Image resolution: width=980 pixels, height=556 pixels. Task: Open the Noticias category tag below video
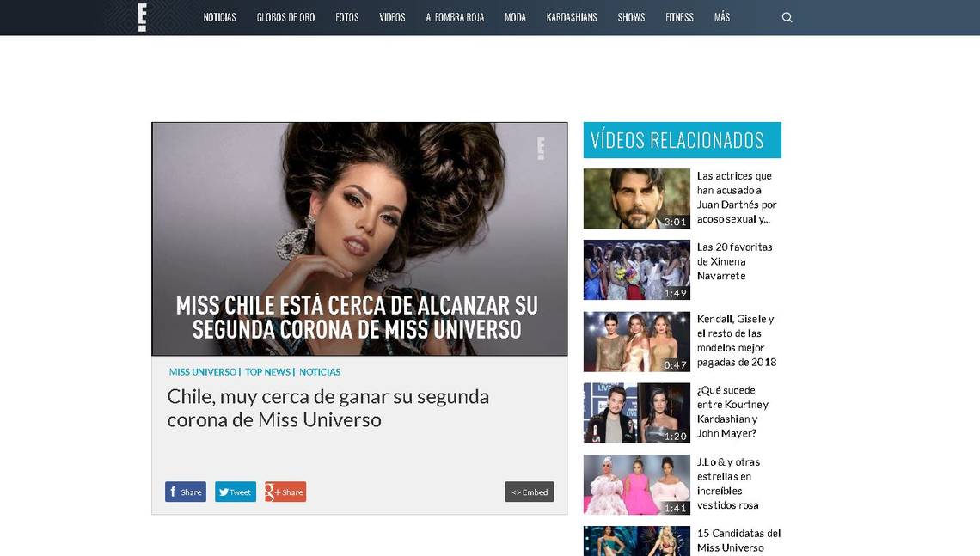pyautogui.click(x=320, y=372)
